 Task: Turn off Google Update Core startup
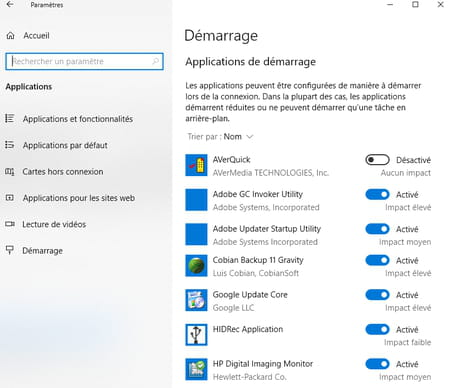tap(377, 295)
